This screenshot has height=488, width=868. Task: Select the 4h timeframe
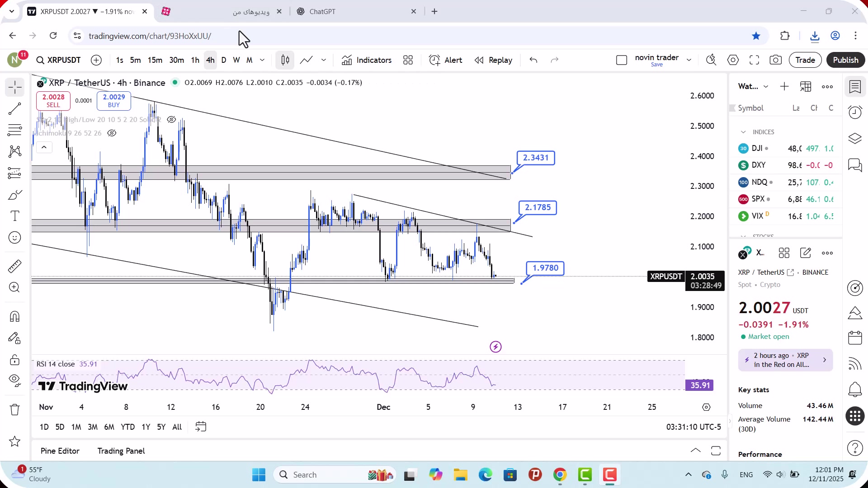coord(210,60)
